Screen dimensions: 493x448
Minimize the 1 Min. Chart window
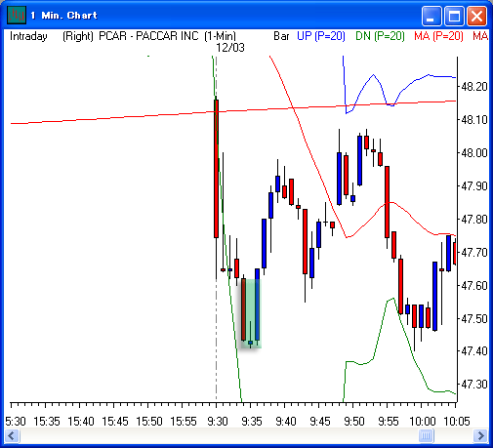(x=431, y=16)
